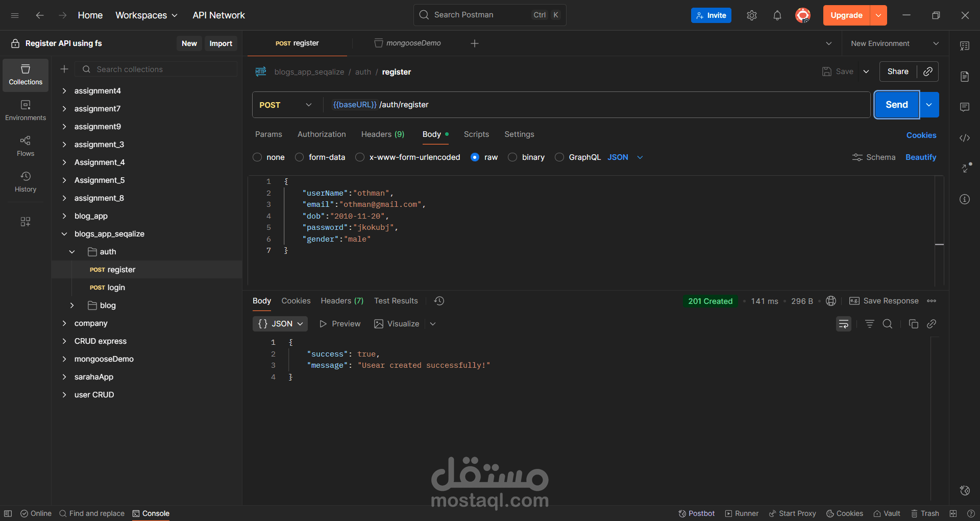Send the register request
The image size is (980, 521).
click(x=896, y=105)
